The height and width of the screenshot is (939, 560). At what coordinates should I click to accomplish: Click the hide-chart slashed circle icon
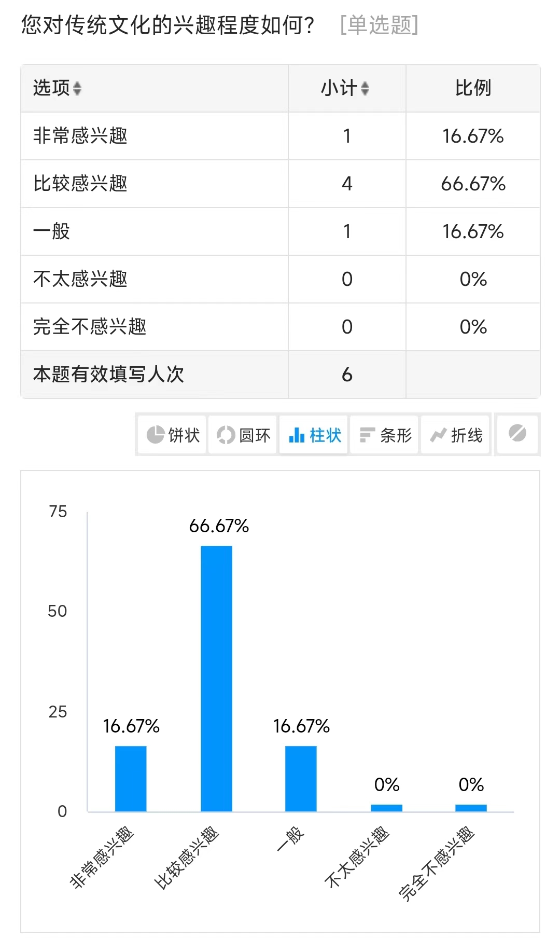tap(517, 434)
